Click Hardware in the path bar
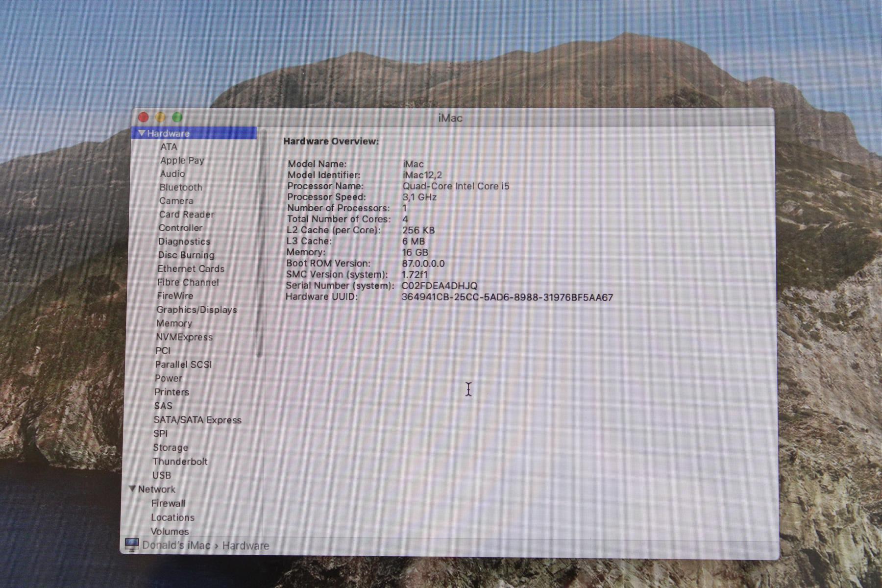This screenshot has width=882, height=588. (x=246, y=546)
